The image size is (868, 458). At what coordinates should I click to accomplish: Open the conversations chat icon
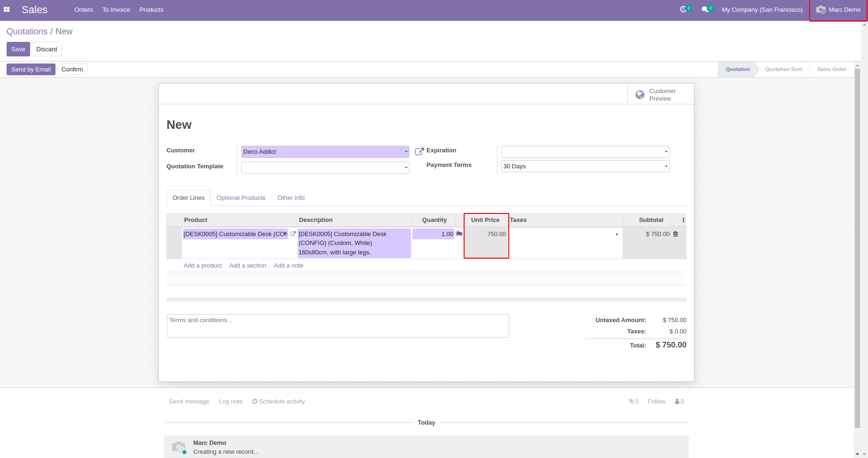[705, 9]
